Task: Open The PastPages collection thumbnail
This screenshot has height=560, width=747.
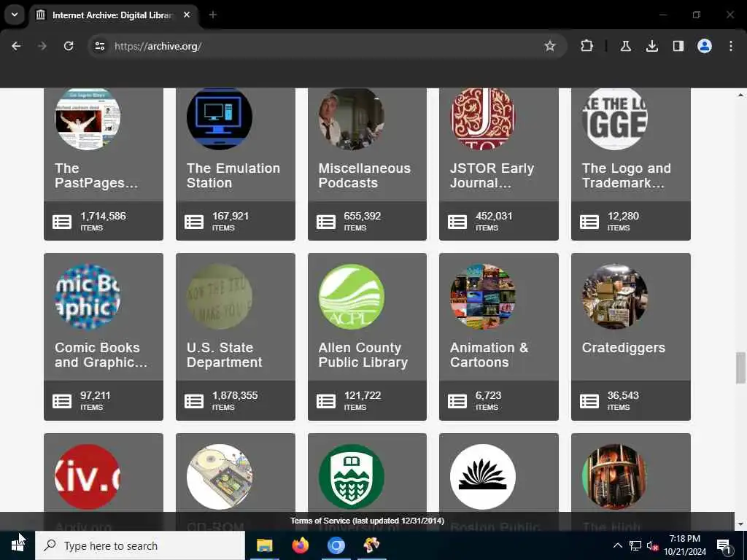Action: tap(88, 118)
